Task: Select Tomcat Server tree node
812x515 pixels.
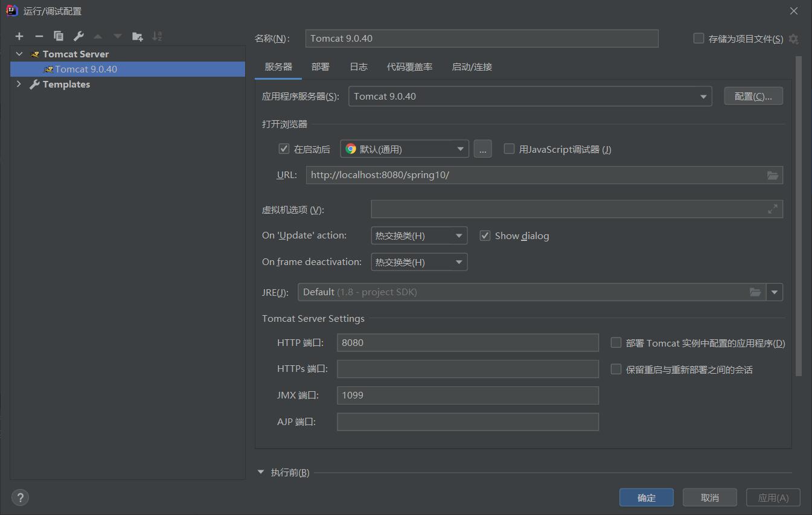Action: (x=75, y=54)
